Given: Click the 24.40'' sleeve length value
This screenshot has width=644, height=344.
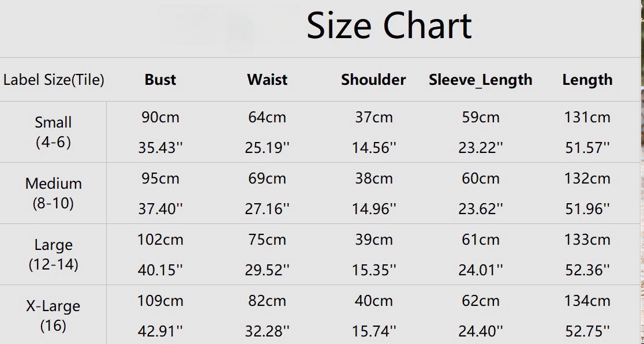Looking at the screenshot, I should pyautogui.click(x=481, y=331).
